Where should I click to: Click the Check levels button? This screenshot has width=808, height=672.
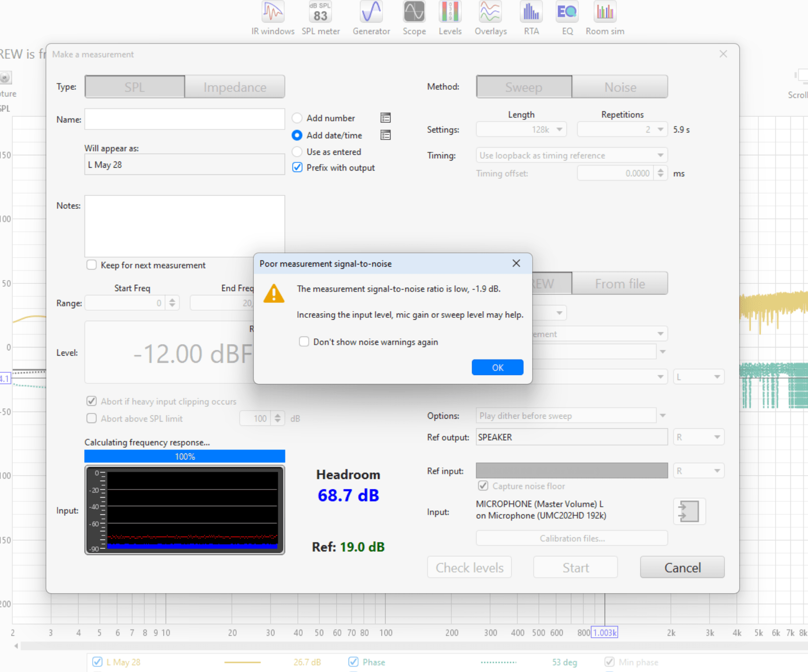click(470, 567)
